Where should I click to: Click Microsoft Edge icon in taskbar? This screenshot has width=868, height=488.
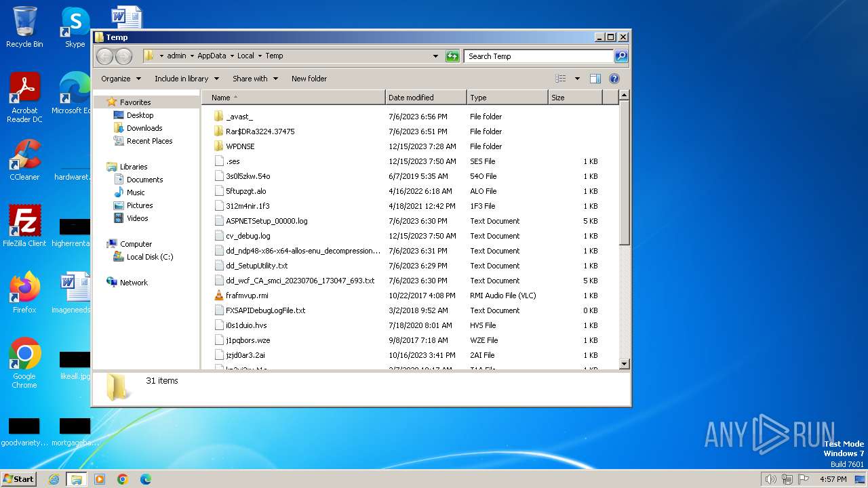(146, 479)
